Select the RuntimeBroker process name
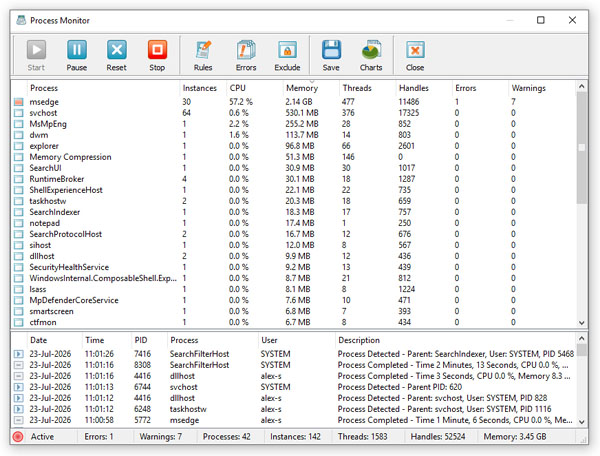The height and width of the screenshot is (456, 600). 57,179
